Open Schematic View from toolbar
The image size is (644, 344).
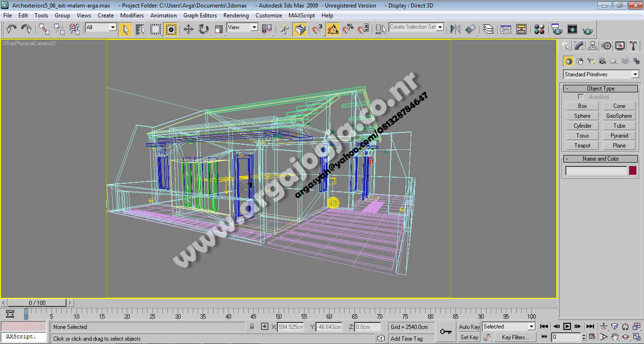(x=521, y=29)
